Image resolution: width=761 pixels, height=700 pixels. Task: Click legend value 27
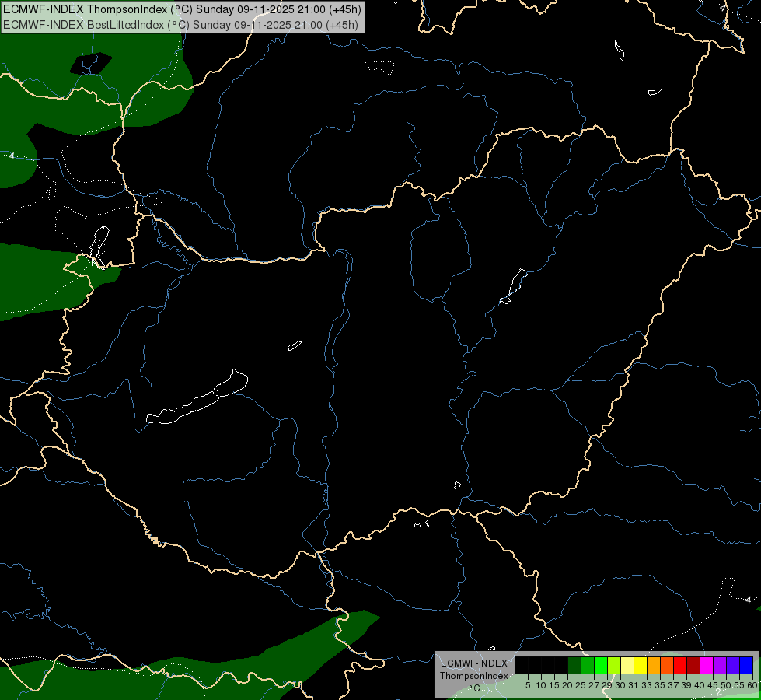point(595,685)
